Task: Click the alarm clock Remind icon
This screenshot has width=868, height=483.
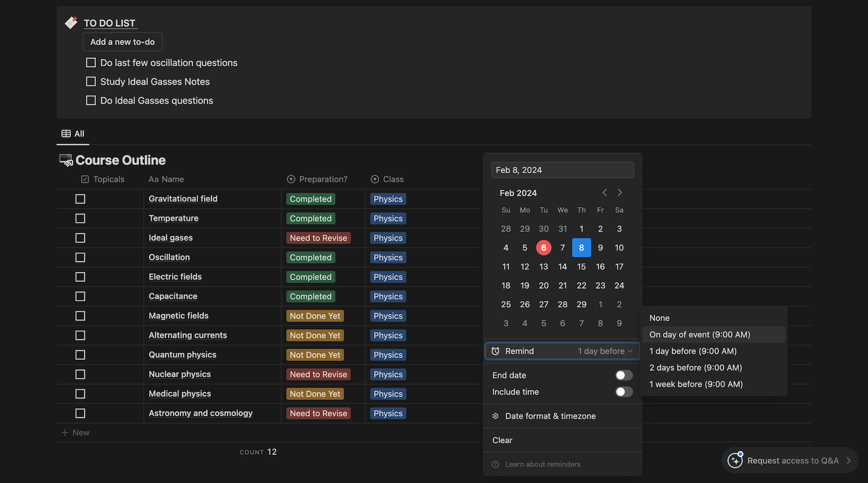Action: click(x=495, y=351)
